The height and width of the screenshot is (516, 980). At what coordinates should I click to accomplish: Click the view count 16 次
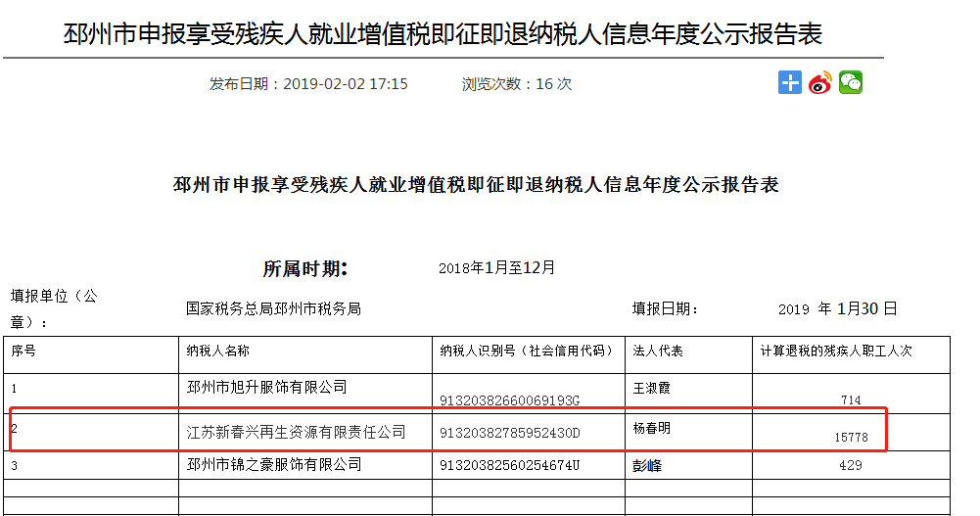554,83
